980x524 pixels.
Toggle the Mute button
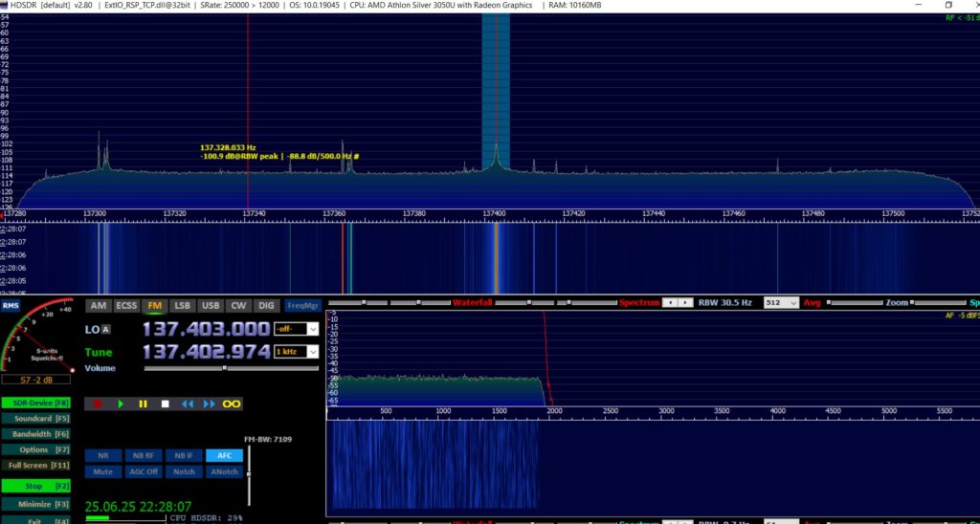pyautogui.click(x=103, y=471)
